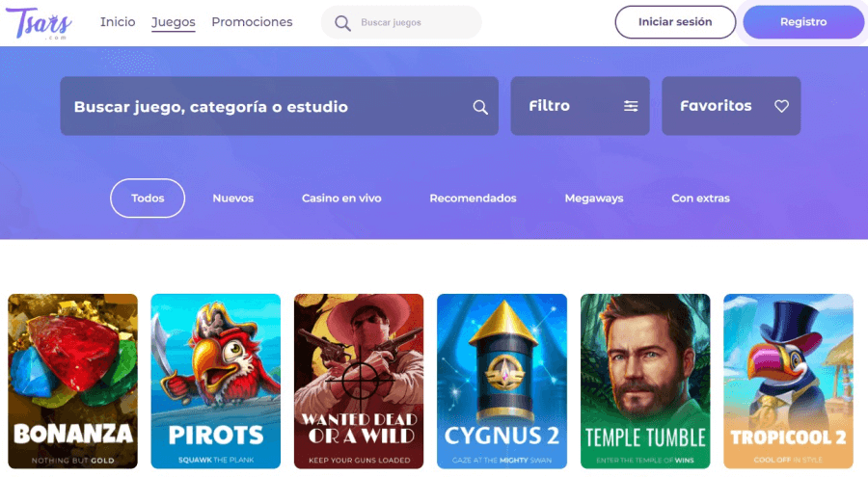Image resolution: width=868 pixels, height=477 pixels.
Task: Select the Nuevos category tab
Action: (x=233, y=199)
